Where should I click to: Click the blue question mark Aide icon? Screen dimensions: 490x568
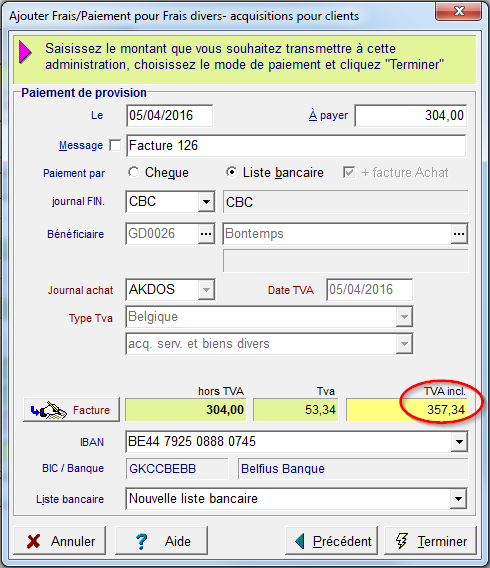click(x=142, y=541)
